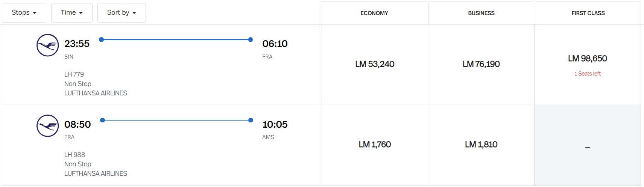Screen dimensions: 644x187
Task: Click the 1 Seats left notice
Action: (x=588, y=74)
